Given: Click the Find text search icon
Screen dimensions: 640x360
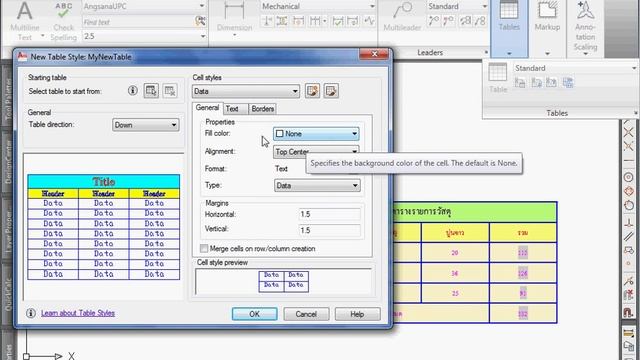Looking at the screenshot, I should tap(200, 21).
